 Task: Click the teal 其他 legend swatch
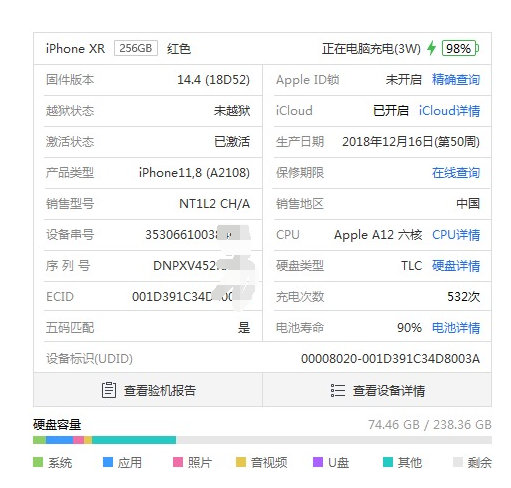click(x=388, y=462)
